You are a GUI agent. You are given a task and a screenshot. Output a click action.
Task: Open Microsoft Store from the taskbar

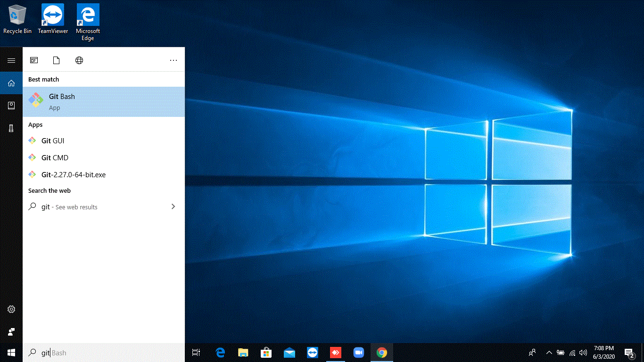pos(266,353)
